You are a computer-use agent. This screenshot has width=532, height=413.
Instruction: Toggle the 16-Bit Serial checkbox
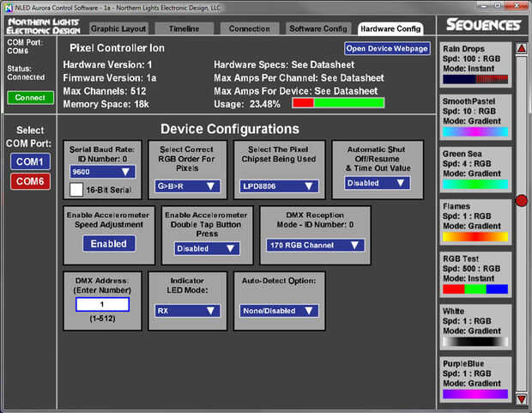click(76, 190)
